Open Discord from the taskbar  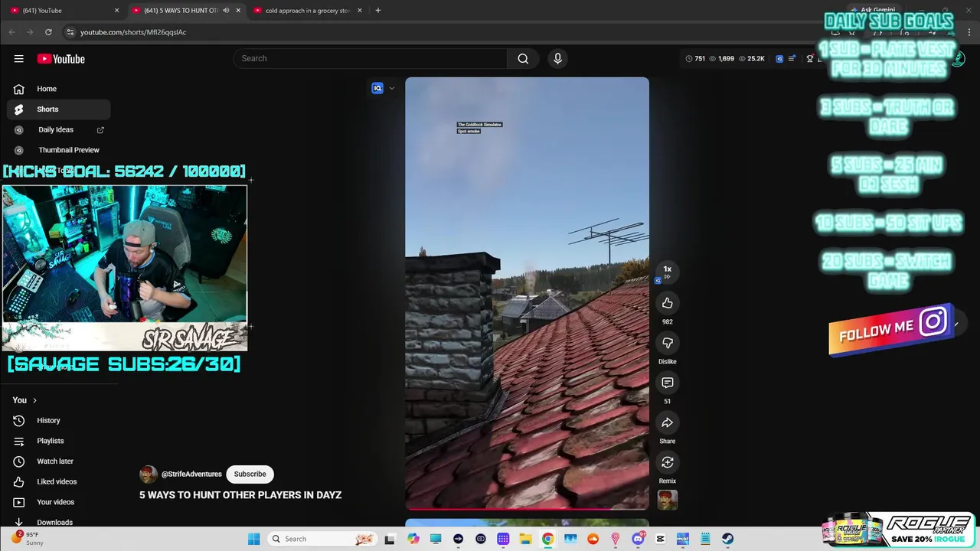638,539
